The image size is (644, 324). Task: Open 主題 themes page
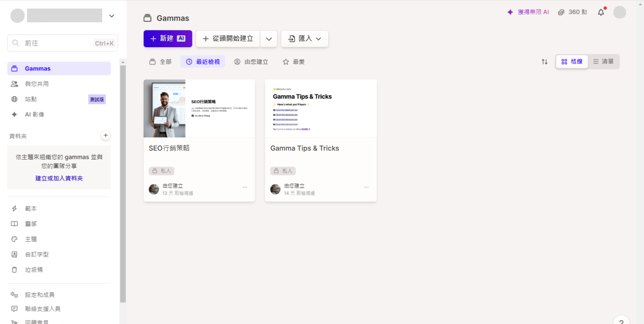click(59, 239)
